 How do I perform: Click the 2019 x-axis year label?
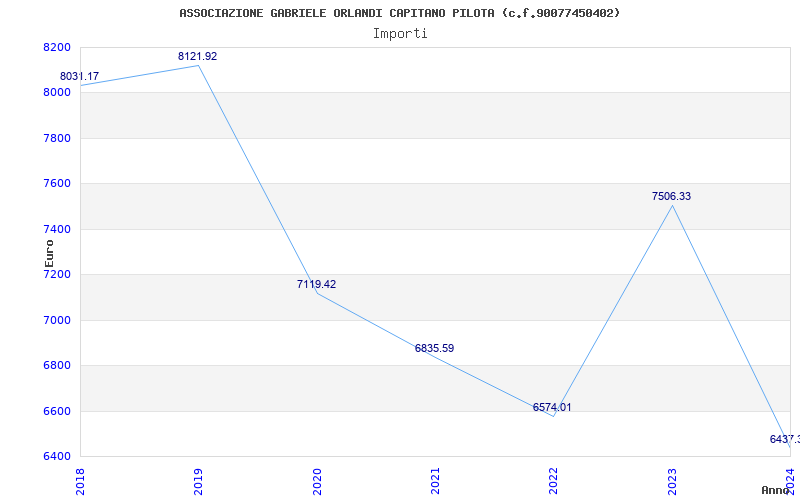(198, 481)
